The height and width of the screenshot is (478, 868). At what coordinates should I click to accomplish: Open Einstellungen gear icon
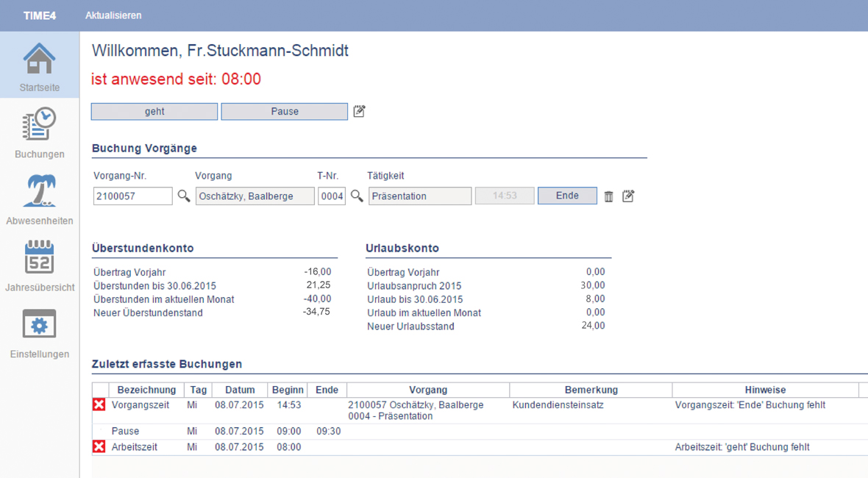pos(39,325)
